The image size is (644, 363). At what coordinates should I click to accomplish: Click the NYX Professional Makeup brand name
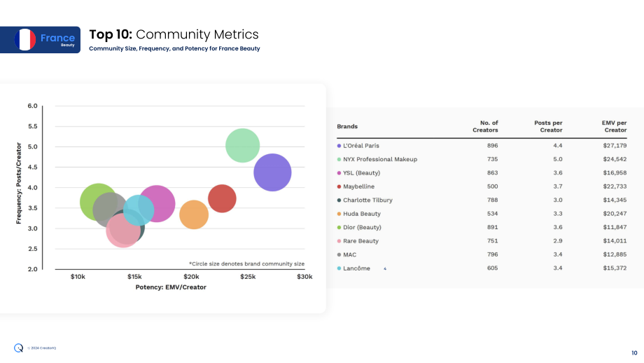click(x=380, y=159)
